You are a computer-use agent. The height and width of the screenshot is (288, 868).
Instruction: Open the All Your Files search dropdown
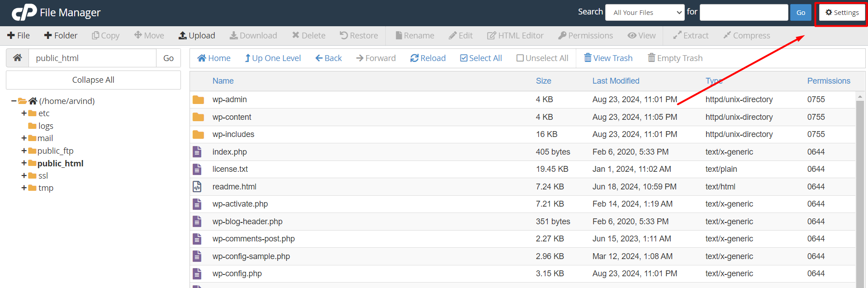click(645, 13)
